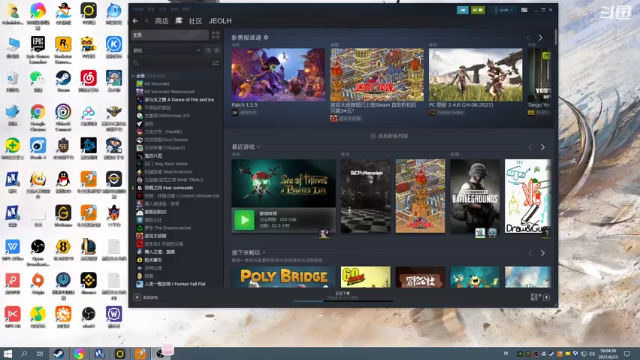Image resolution: width=640 pixels, height=360 pixels.
Task: Open Ubisoft Connect desktop shortcut
Action: [x=63, y=118]
